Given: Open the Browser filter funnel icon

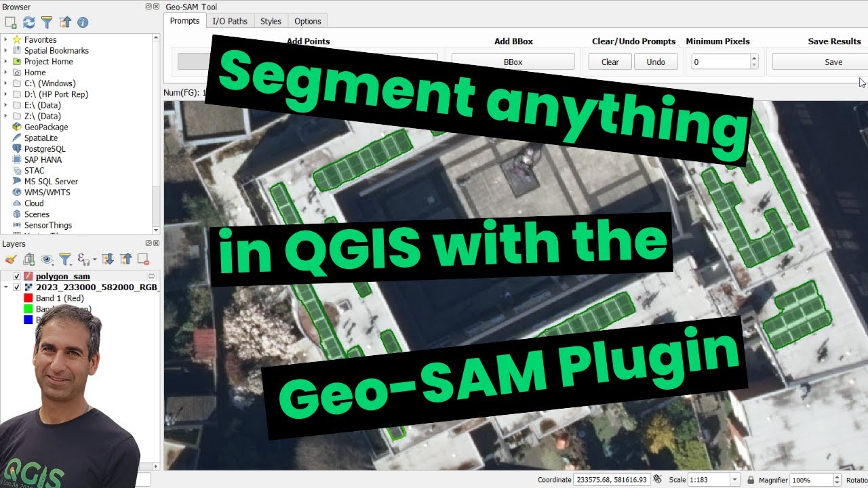Looking at the screenshot, I should [47, 22].
